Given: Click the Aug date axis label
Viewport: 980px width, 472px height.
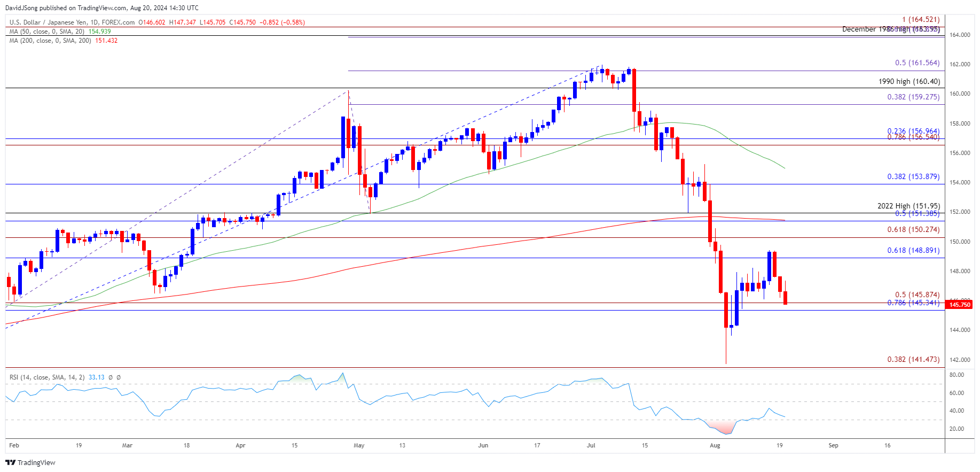Looking at the screenshot, I should (x=715, y=445).
